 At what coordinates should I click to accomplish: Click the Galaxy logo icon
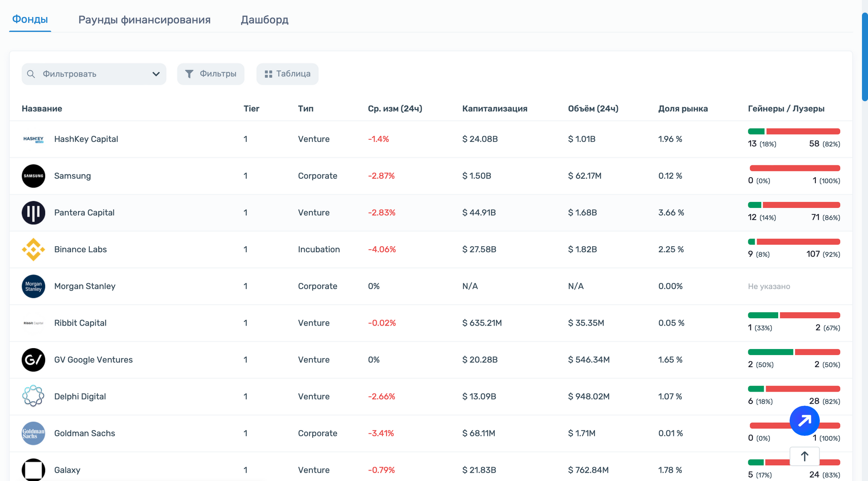(x=33, y=470)
